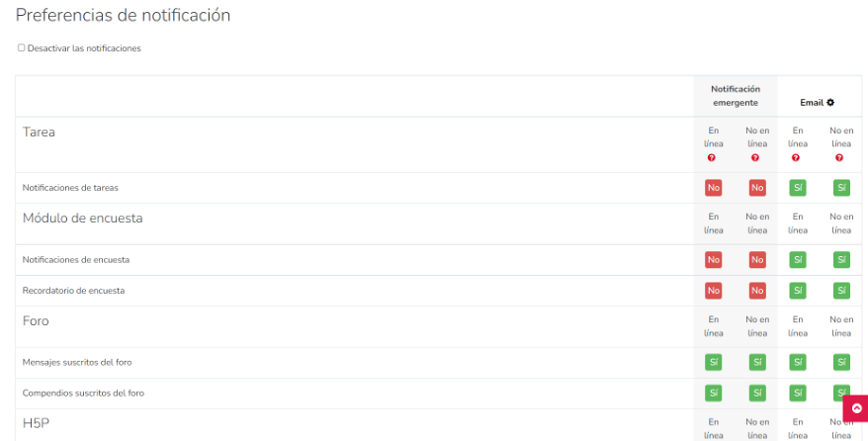The image size is (868, 441).
Task: Click help icon under Email En línea
Action: 798,158
